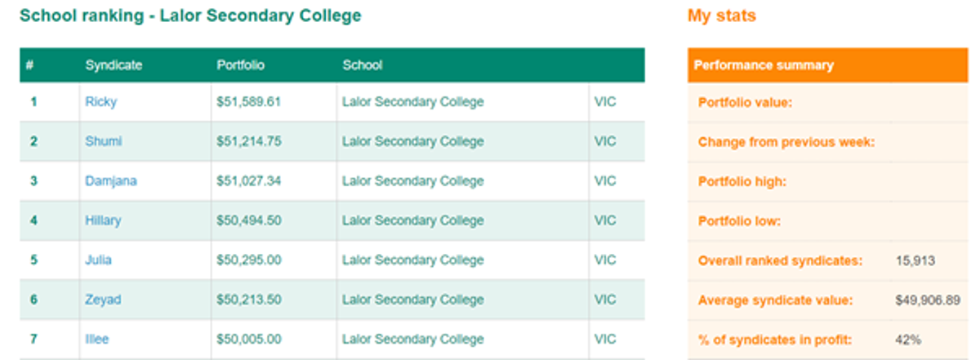
Task: Select the Average syndicate value row
Action: coord(827,300)
